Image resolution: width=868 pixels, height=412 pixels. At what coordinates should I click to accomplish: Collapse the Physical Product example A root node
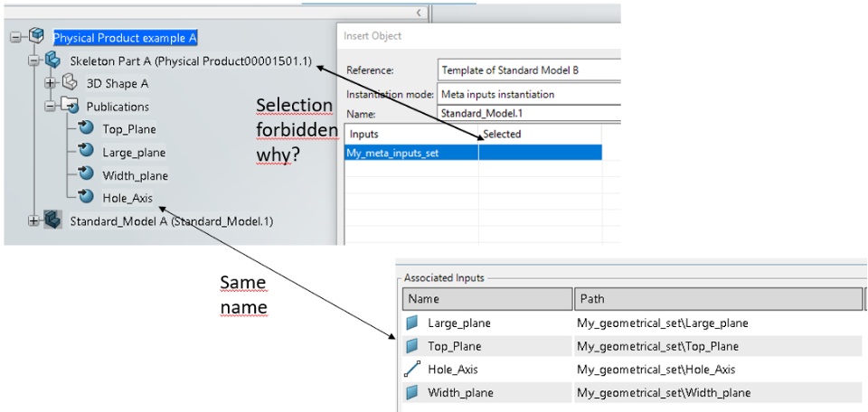click(15, 37)
